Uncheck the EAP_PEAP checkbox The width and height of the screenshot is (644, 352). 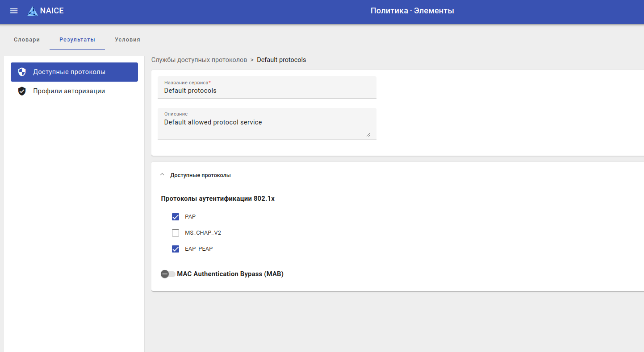click(x=176, y=249)
